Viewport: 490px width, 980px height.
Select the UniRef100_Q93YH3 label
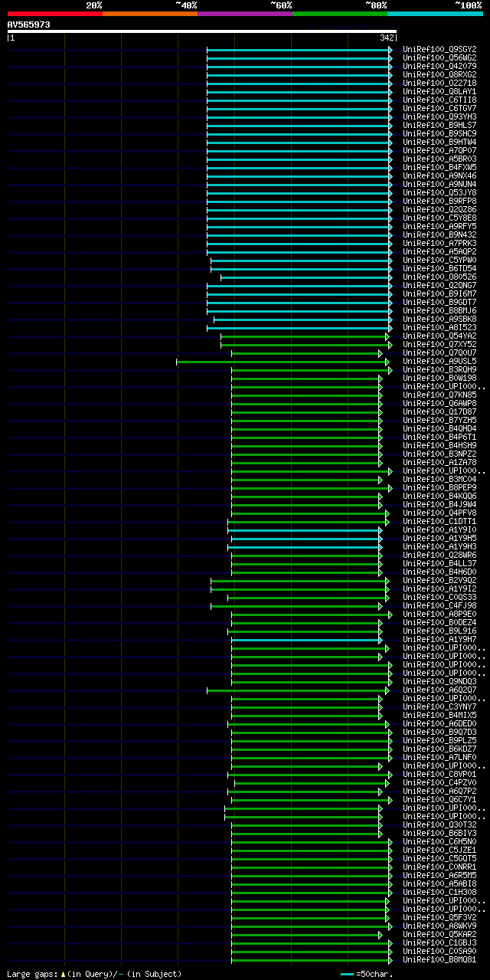point(439,116)
